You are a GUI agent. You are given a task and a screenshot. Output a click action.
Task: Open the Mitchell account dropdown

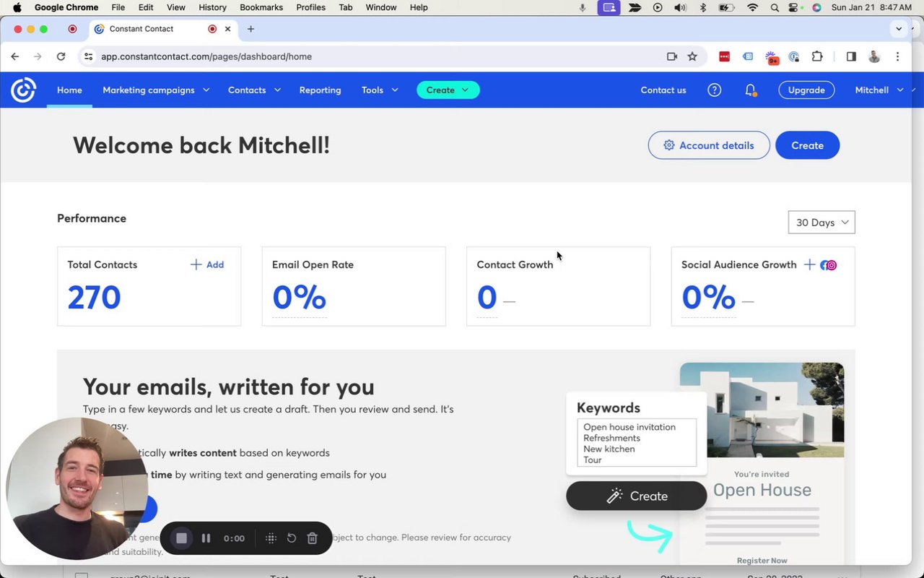[x=879, y=90]
